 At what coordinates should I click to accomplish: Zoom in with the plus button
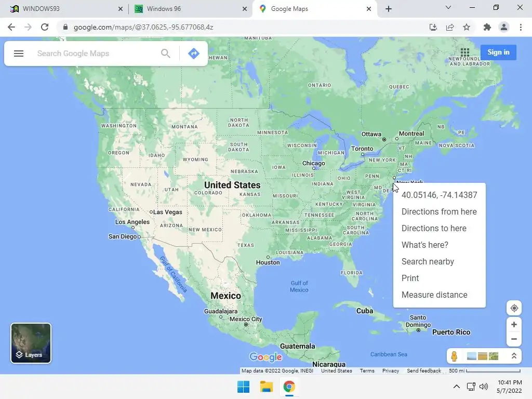point(514,324)
